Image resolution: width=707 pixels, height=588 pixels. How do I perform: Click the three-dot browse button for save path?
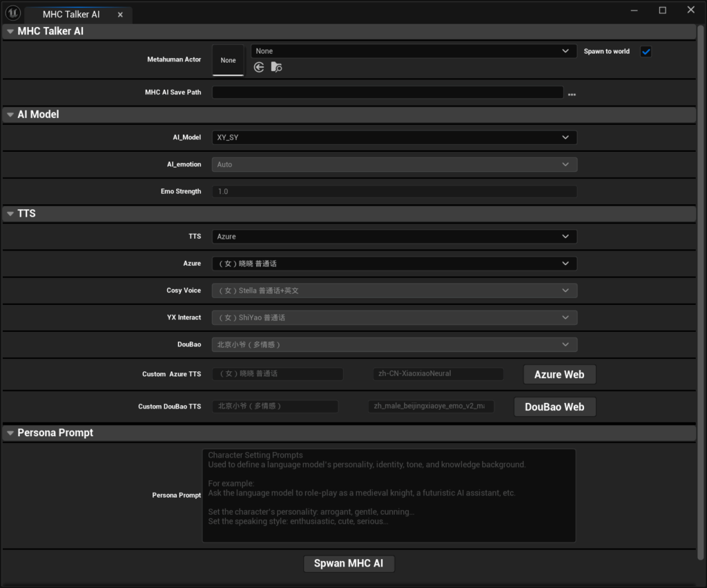572,94
